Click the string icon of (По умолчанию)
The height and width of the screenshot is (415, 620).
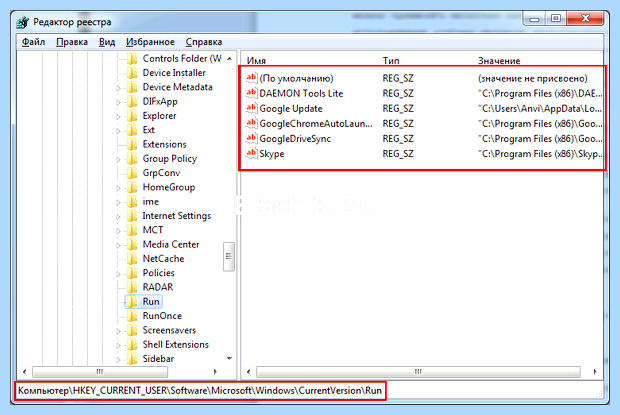point(251,78)
